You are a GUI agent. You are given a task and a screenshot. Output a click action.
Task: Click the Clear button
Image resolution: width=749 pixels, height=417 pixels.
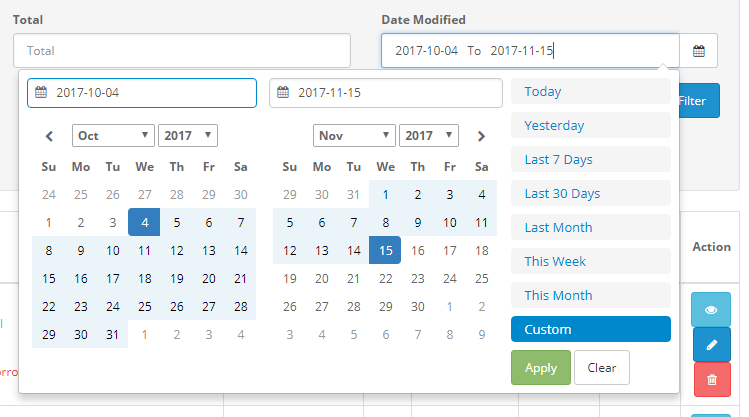coord(602,368)
